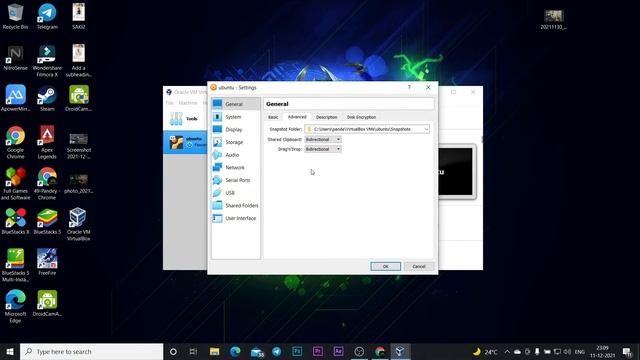The width and height of the screenshot is (640, 360).
Task: Open the Storage settings category
Action: click(236, 142)
